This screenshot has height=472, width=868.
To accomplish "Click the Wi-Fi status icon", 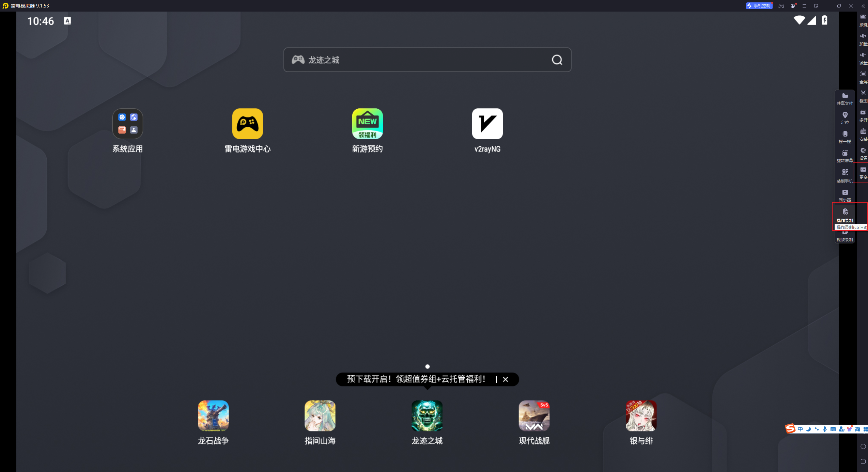I will click(799, 20).
